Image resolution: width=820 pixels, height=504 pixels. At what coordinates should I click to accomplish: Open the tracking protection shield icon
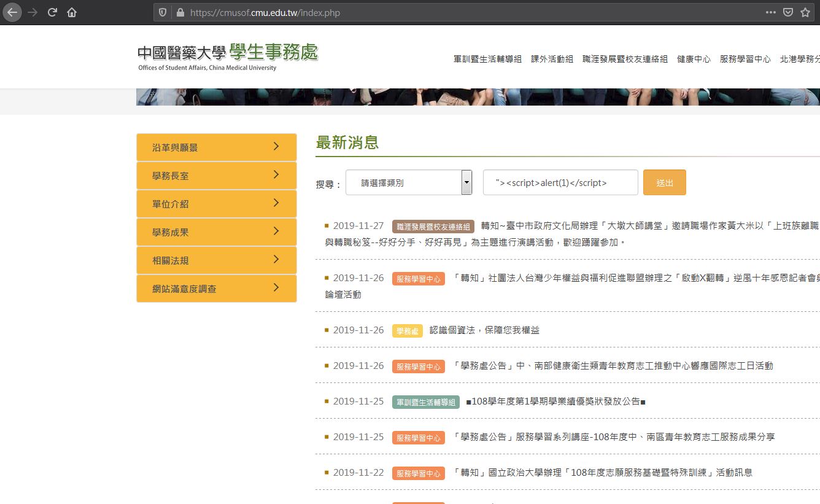tap(163, 12)
